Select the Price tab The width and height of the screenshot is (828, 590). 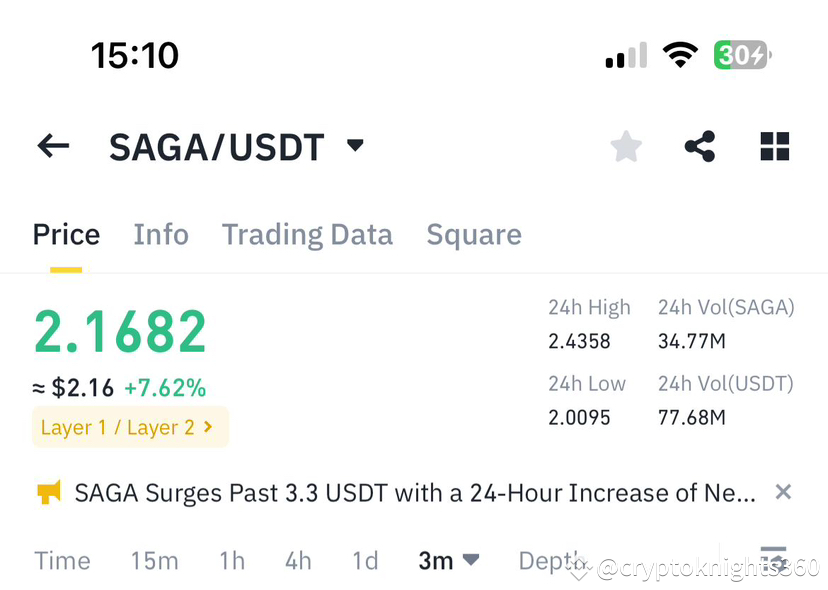(66, 234)
